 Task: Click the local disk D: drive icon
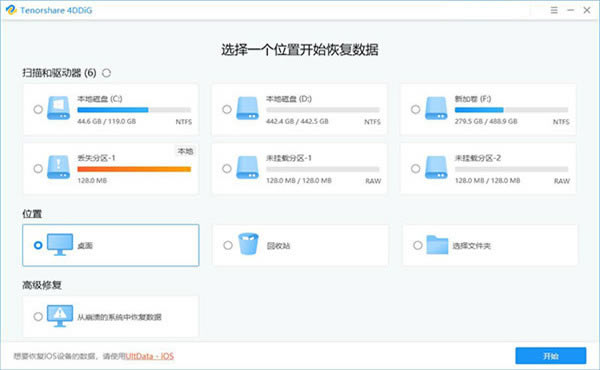[248, 108]
